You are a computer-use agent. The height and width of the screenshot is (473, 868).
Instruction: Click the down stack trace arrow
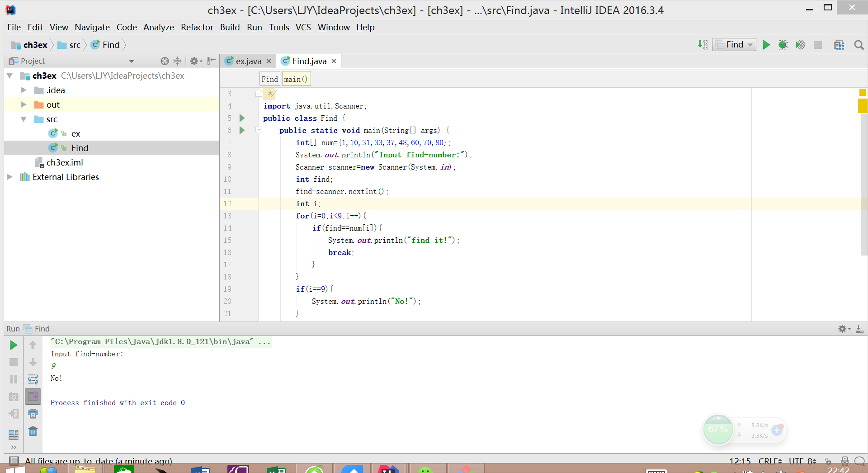point(33,362)
